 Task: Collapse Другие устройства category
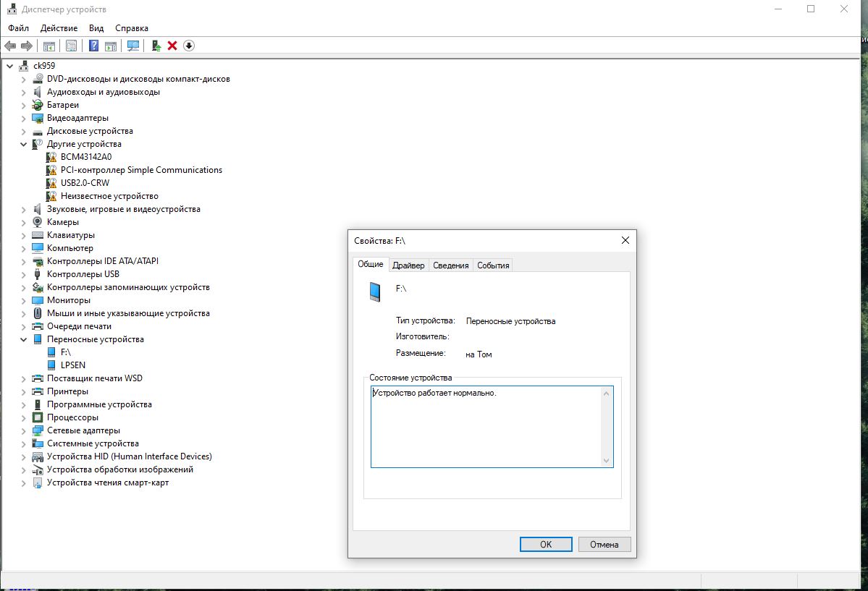coord(23,145)
